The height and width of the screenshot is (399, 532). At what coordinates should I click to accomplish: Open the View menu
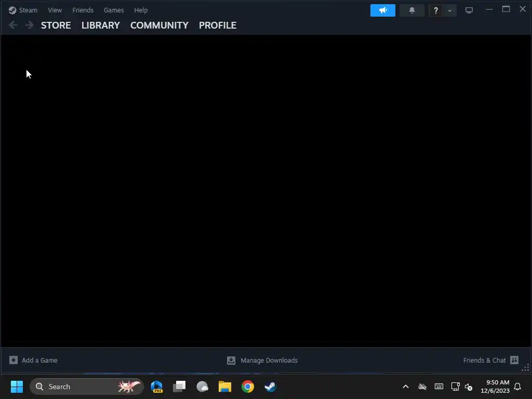[55, 10]
